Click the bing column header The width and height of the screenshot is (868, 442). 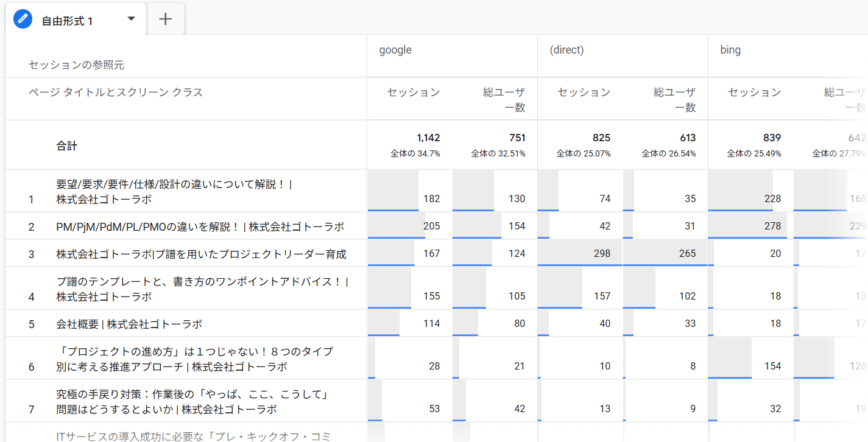click(730, 50)
